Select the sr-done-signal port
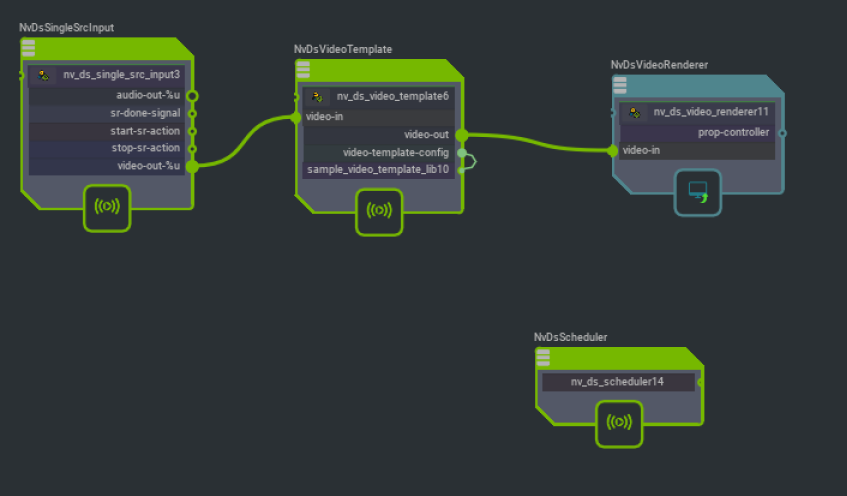Image resolution: width=847 pixels, height=496 pixels. 192,113
